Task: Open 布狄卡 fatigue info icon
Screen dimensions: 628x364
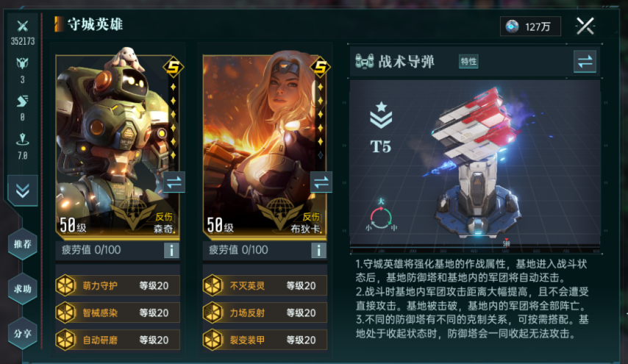Action: coord(319,250)
